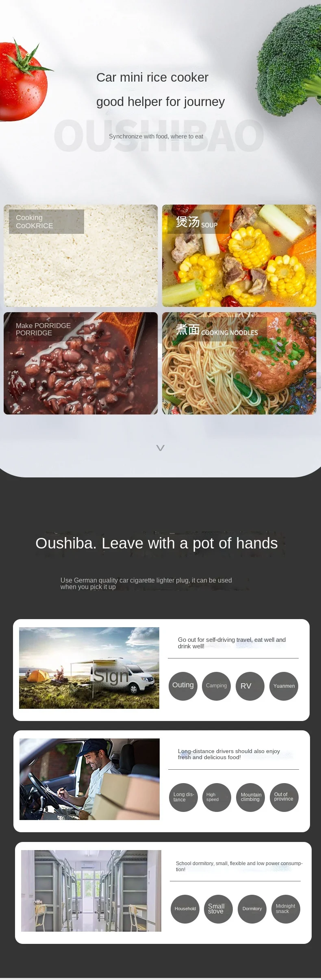Click the RV circle badge
The image size is (321, 980).
[250, 686]
